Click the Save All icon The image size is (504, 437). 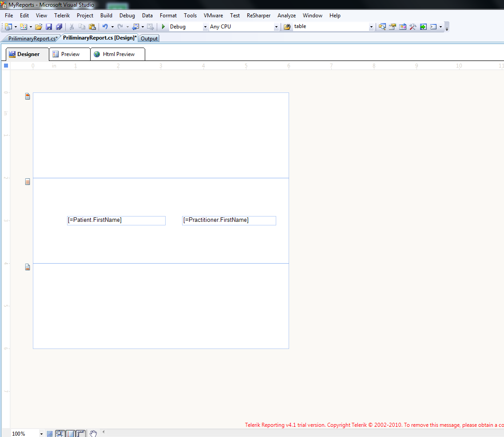point(59,27)
